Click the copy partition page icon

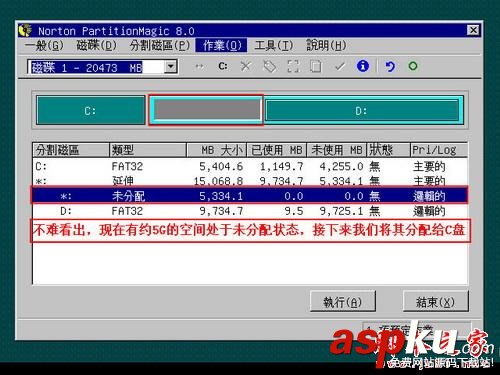pyautogui.click(x=316, y=66)
